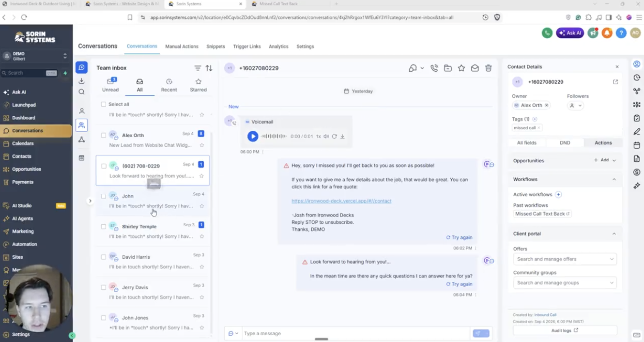Select the Shirley Temple conversation checkbox
The width and height of the screenshot is (644, 342).
(103, 226)
